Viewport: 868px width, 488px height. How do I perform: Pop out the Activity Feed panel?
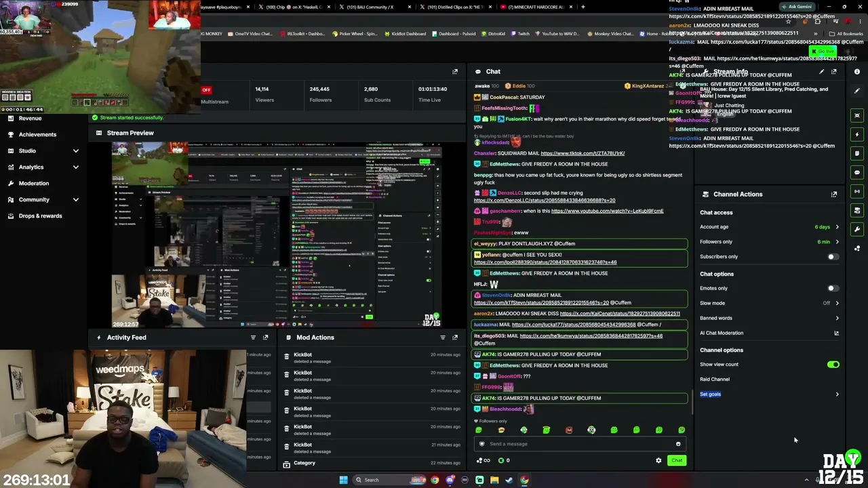pos(265,338)
